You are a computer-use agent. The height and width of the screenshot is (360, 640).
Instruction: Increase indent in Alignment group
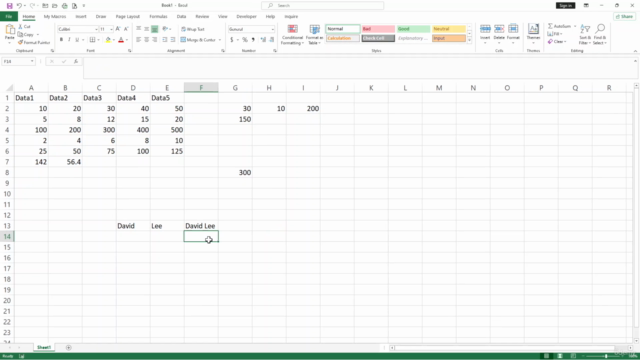coord(173,40)
